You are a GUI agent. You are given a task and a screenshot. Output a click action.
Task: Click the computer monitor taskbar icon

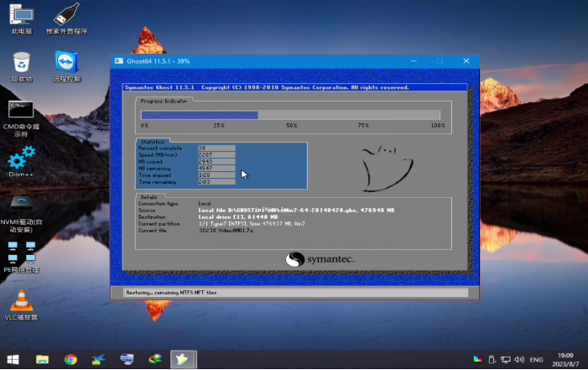pyautogui.click(x=127, y=359)
